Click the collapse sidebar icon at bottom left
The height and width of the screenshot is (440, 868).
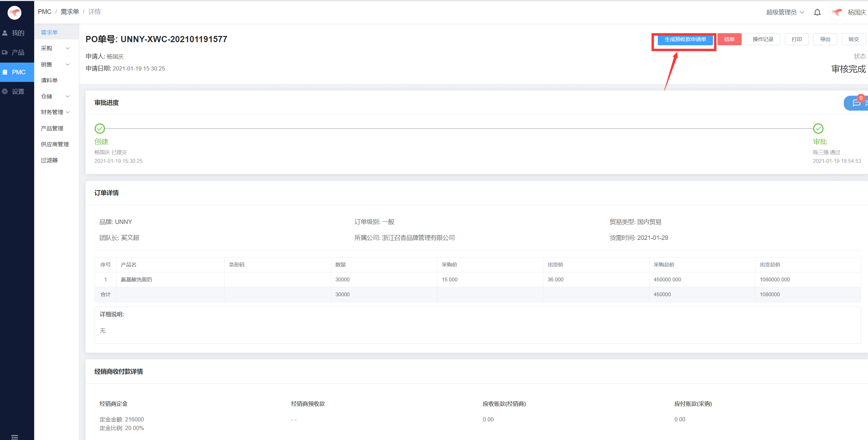point(15,437)
